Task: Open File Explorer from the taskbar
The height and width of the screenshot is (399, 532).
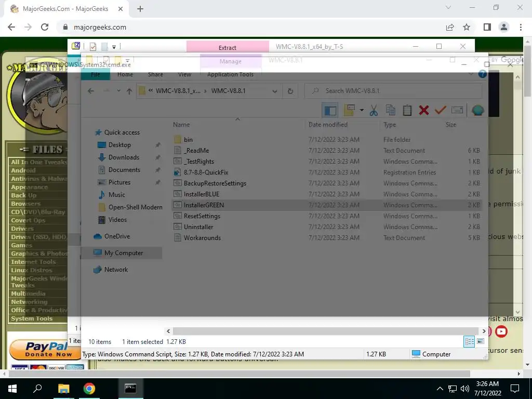Action: (x=63, y=389)
